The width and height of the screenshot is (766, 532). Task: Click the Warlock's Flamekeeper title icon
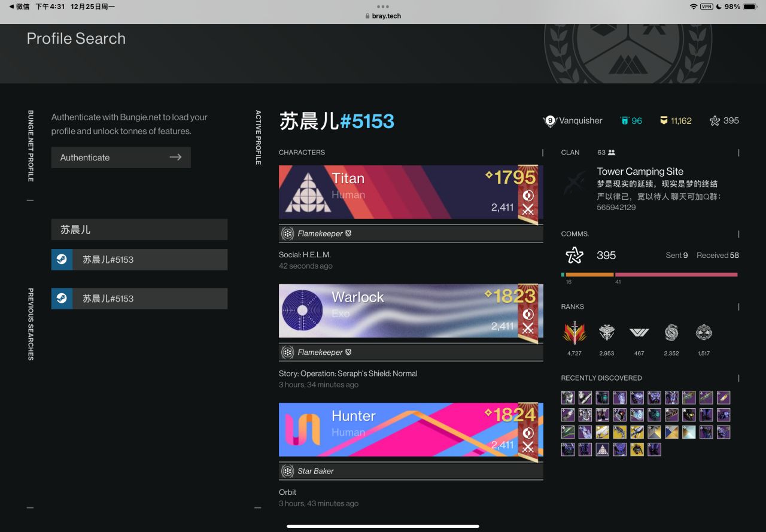click(288, 352)
